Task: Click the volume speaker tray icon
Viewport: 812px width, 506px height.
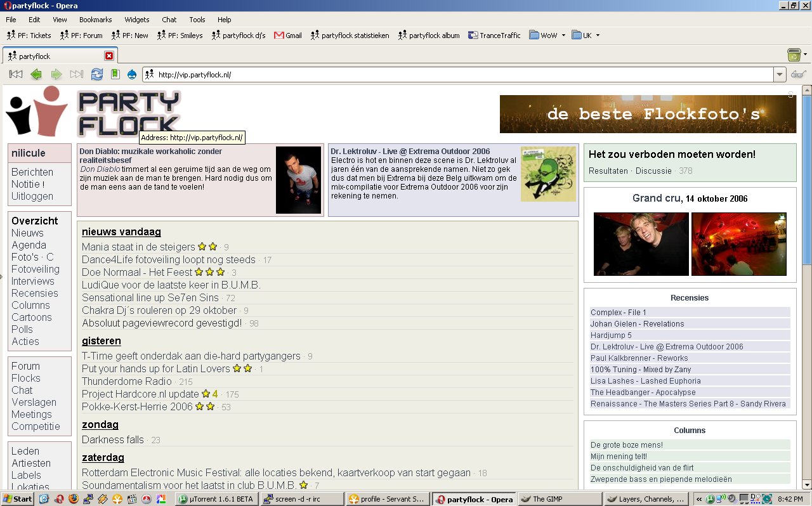Action: [732, 499]
